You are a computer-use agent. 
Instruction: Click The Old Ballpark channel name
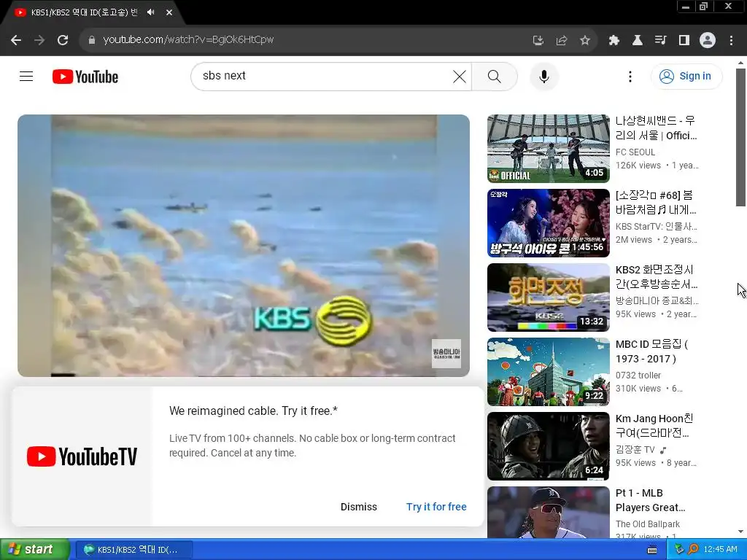pyautogui.click(x=648, y=524)
